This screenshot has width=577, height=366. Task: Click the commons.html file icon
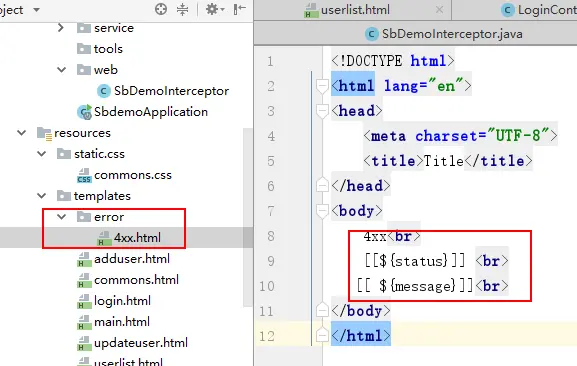pos(84,280)
